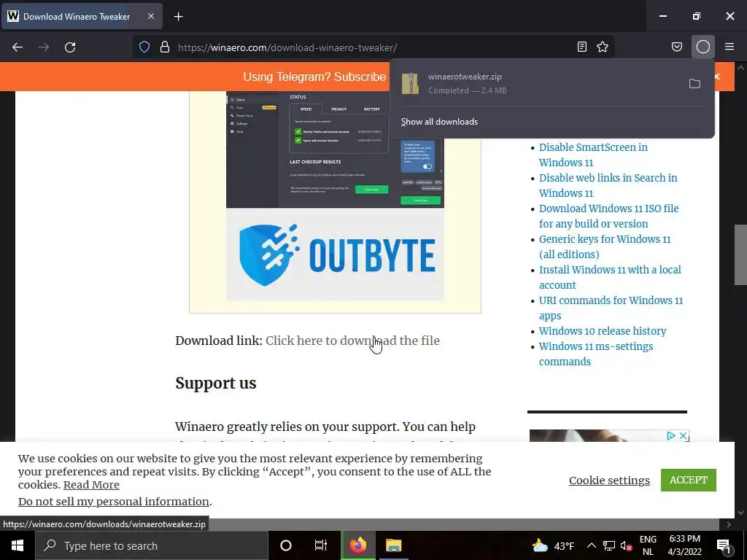Click Show all downloads
Viewport: 747px width, 560px height.
tap(439, 122)
